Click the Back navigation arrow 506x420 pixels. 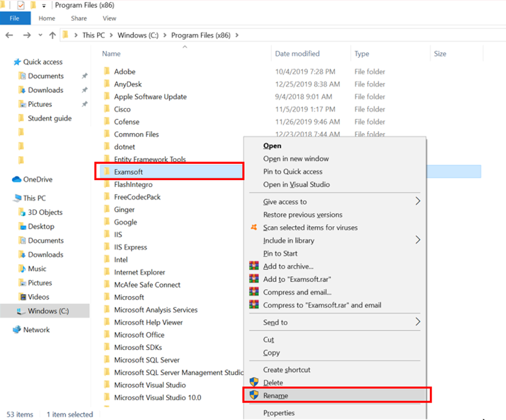point(9,35)
